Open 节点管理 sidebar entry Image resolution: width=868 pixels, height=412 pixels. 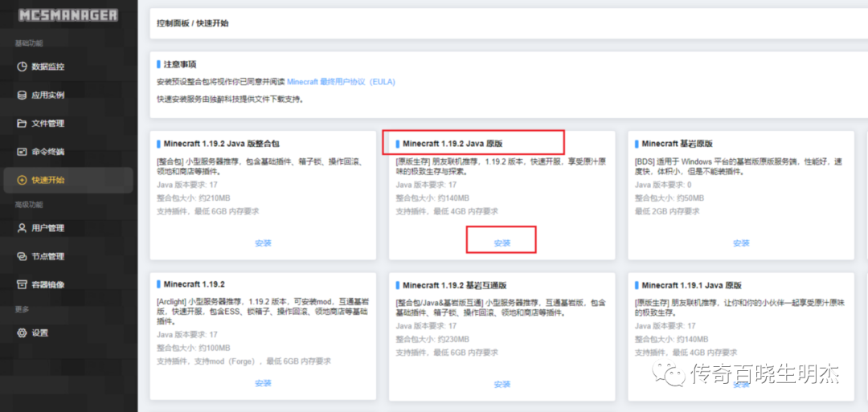coord(68,257)
